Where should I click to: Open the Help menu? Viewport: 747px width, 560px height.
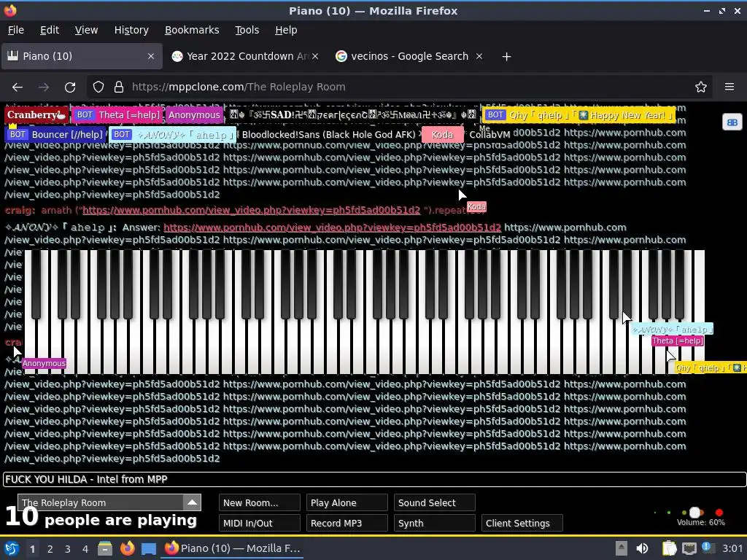286,30
